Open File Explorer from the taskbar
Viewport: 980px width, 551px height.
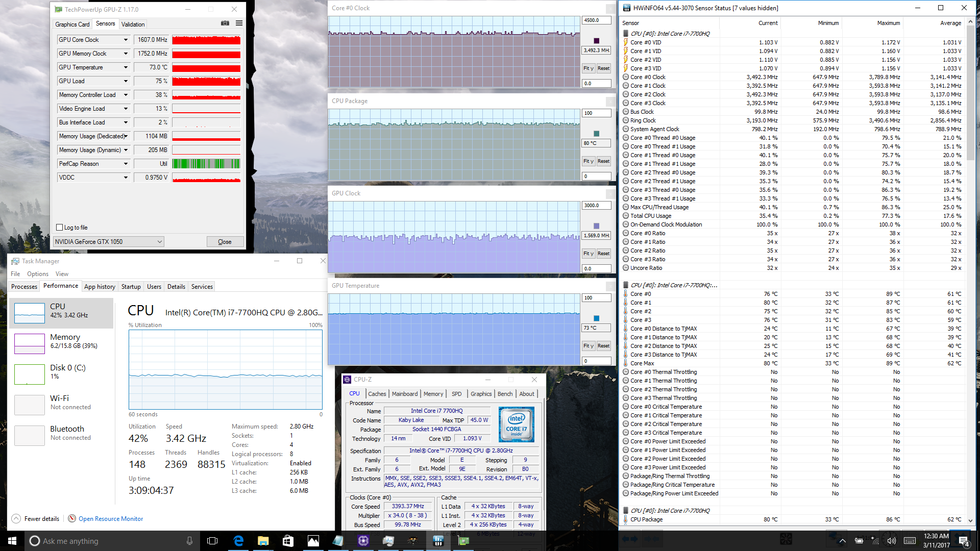(x=263, y=541)
